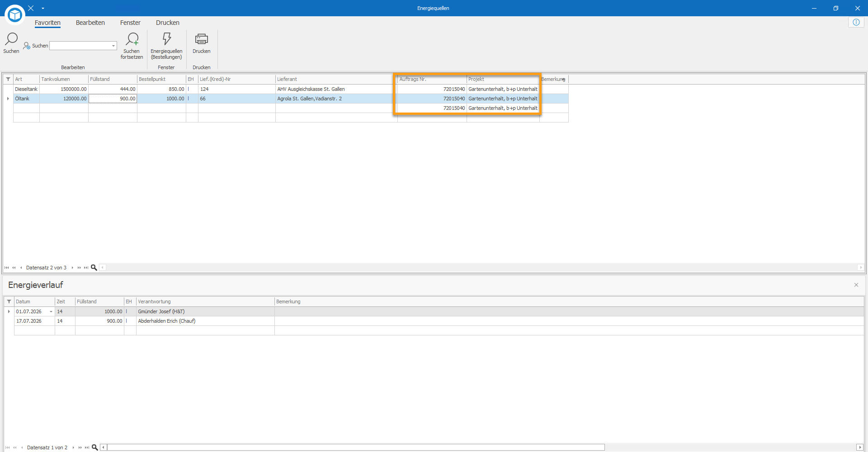
Task: Open date dropdown on 01.07.2026 cell
Action: [51, 311]
